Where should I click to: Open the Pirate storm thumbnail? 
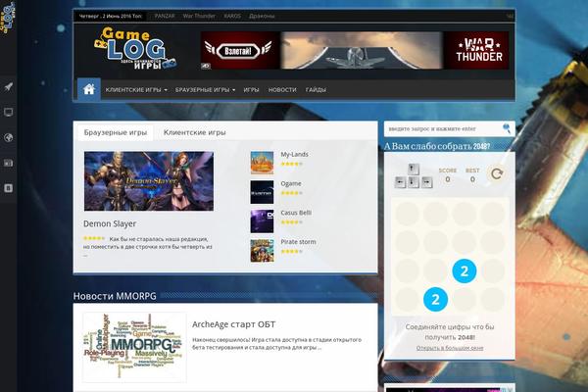[x=262, y=250]
